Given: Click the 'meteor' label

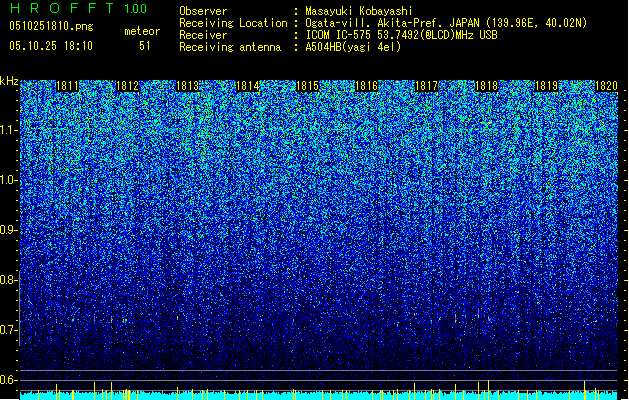Looking at the screenshot, I should (142, 31).
